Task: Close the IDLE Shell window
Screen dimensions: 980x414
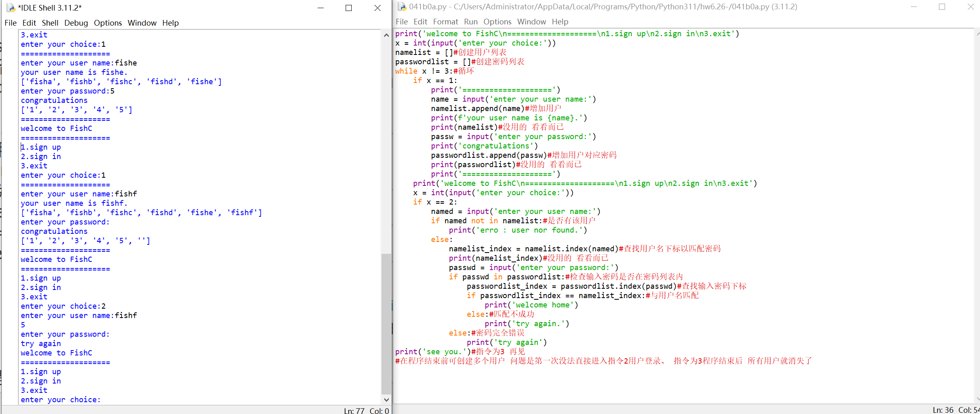Action: 377,8
